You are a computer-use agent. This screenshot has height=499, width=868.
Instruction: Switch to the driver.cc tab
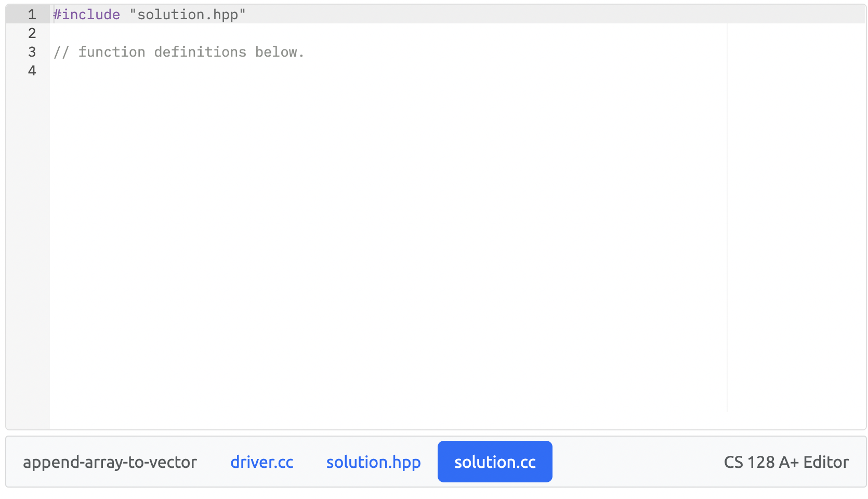click(x=261, y=462)
